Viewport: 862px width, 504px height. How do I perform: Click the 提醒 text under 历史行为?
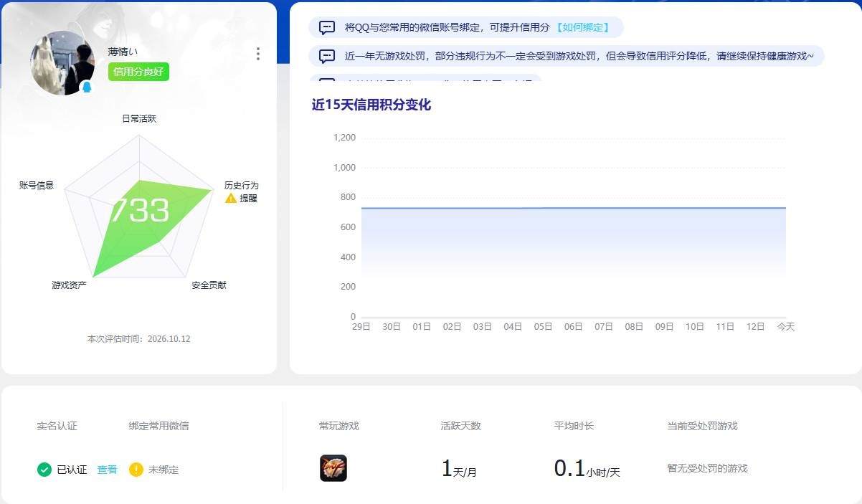[248, 198]
